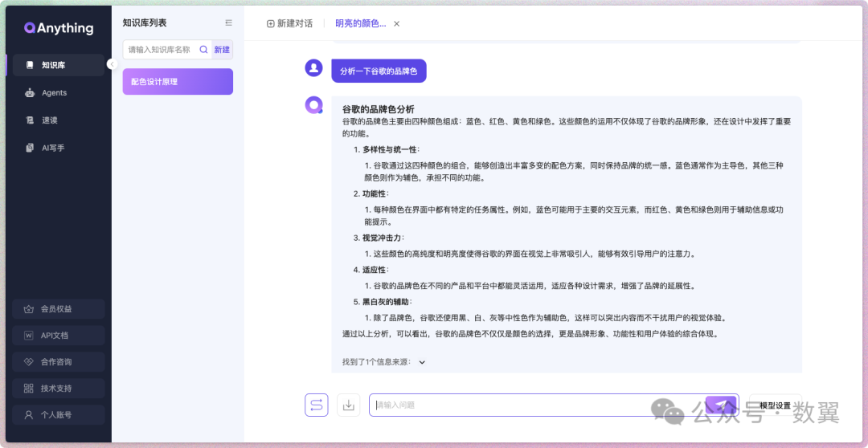Expand the 找到了1个信息来源 chevron
Image resolution: width=868 pixels, height=448 pixels.
[422, 362]
